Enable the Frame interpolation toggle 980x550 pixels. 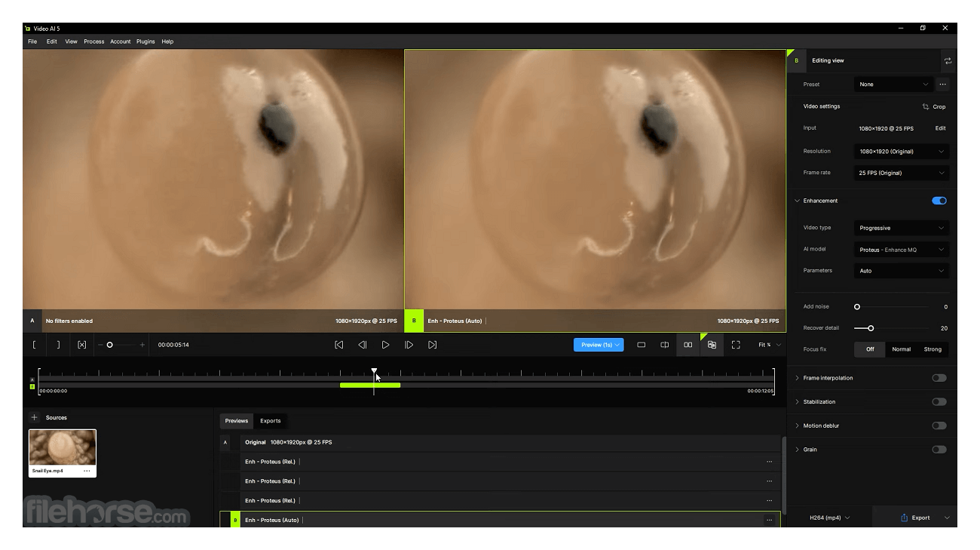click(939, 378)
